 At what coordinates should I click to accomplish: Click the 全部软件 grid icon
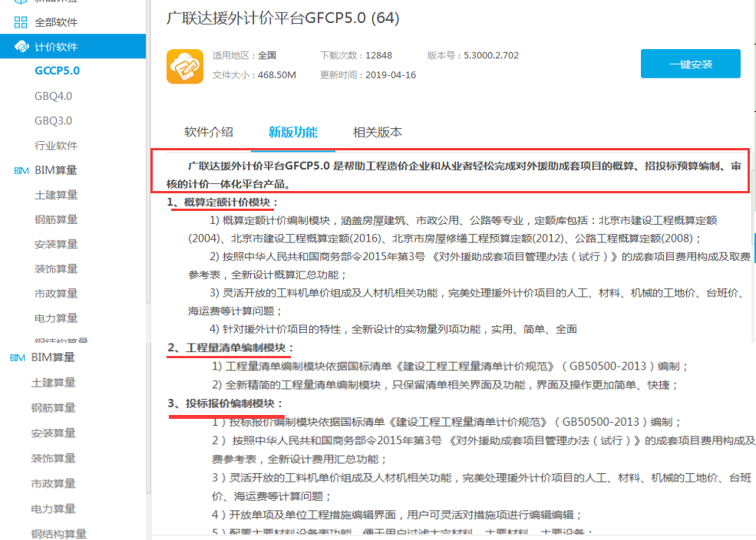21,22
